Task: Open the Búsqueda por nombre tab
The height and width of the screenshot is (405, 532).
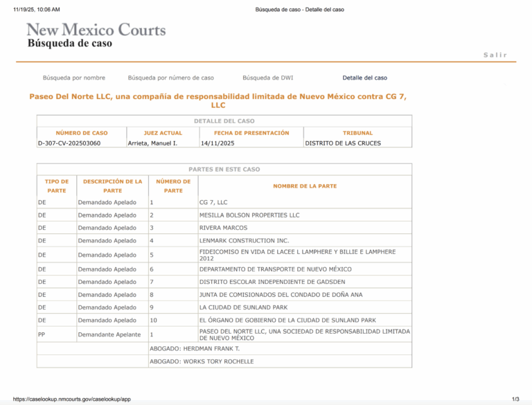Action: (74, 78)
